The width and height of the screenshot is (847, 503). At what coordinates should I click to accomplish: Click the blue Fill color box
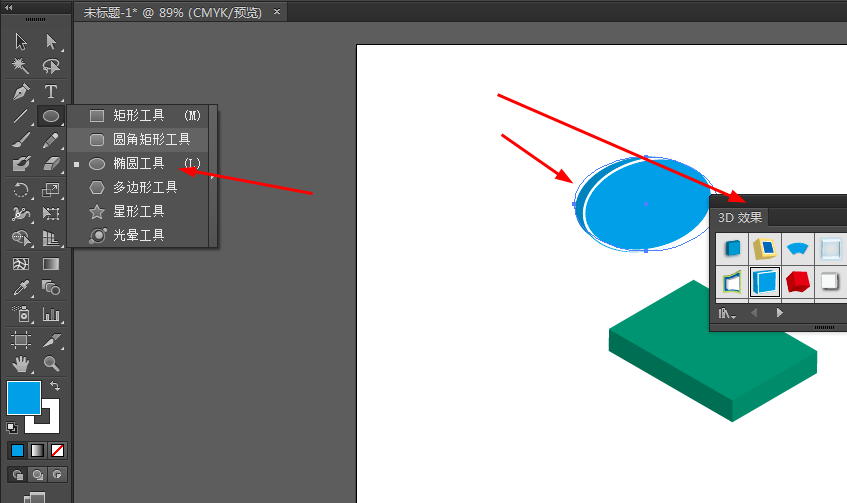coord(24,398)
